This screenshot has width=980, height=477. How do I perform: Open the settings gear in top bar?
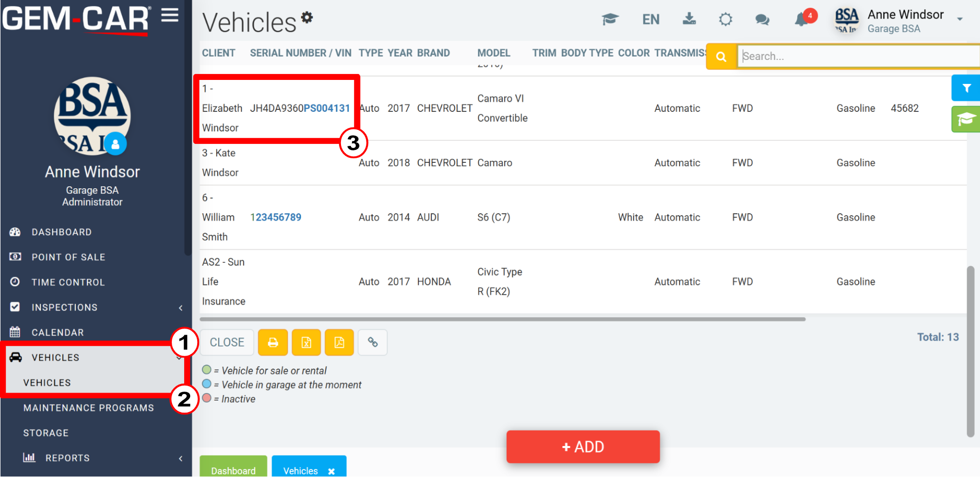tap(725, 19)
